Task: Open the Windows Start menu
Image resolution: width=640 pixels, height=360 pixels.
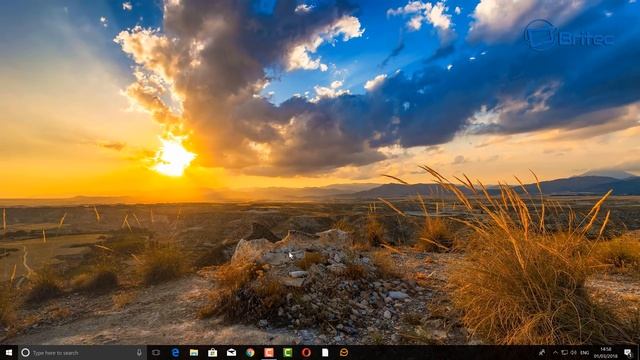Action: (9, 353)
